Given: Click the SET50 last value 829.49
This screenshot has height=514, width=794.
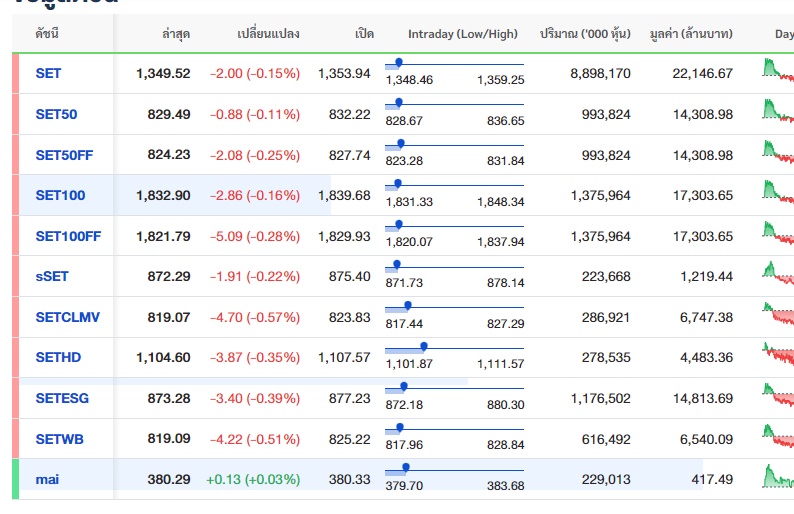Looking at the screenshot, I should [169, 114].
